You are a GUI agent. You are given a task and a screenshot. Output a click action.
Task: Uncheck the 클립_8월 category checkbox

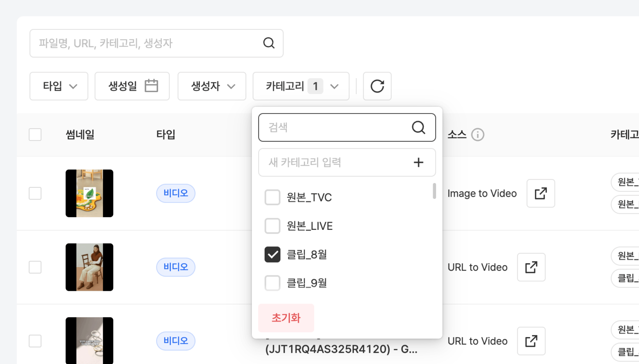point(272,254)
